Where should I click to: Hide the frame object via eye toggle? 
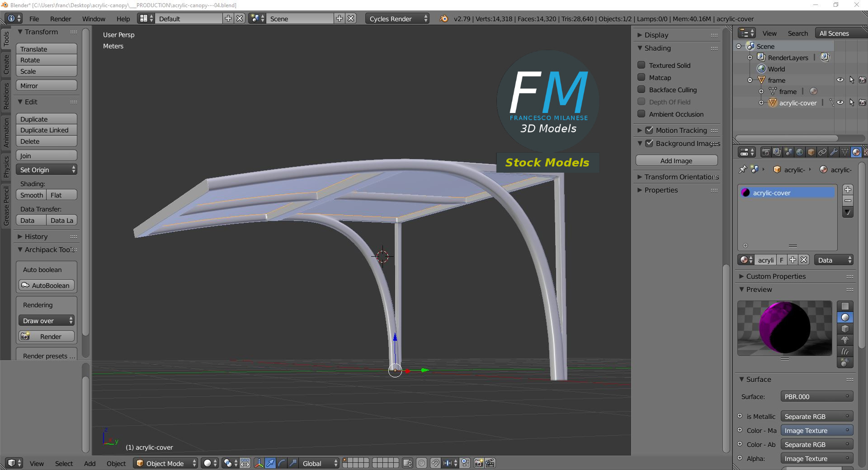tap(840, 80)
